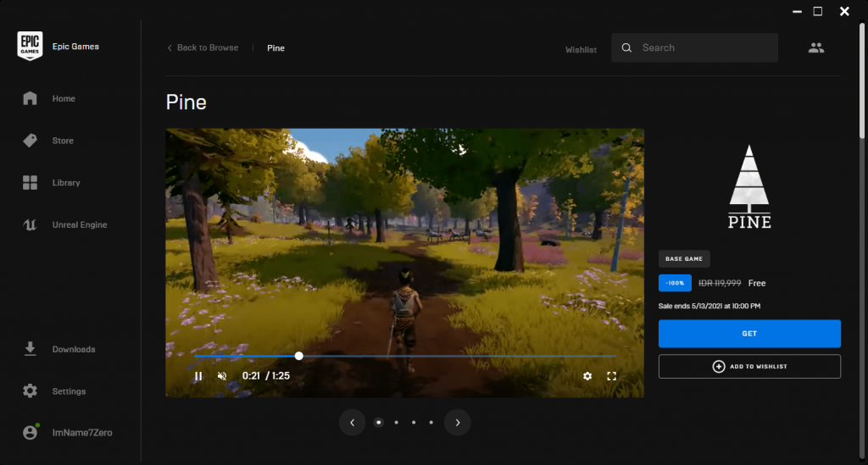Open the Home page icon
868x465 pixels.
click(30, 98)
